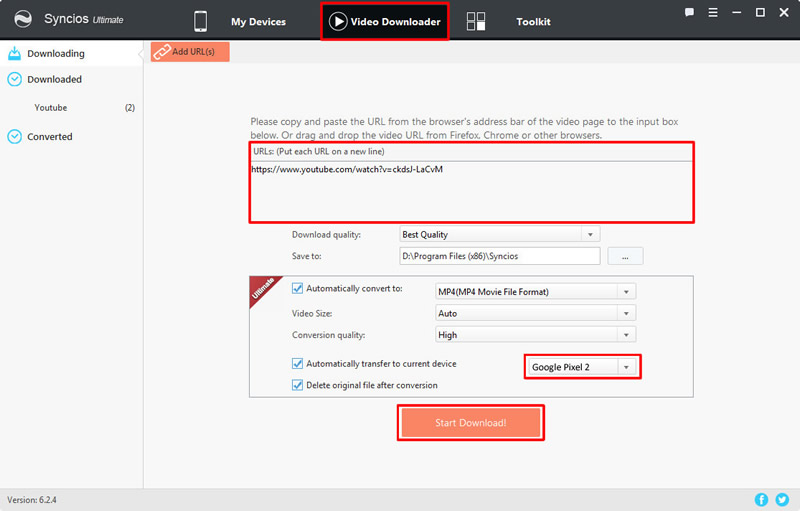The image size is (800, 511).
Task: Click the play icon for Video Downloader
Action: tap(338, 21)
